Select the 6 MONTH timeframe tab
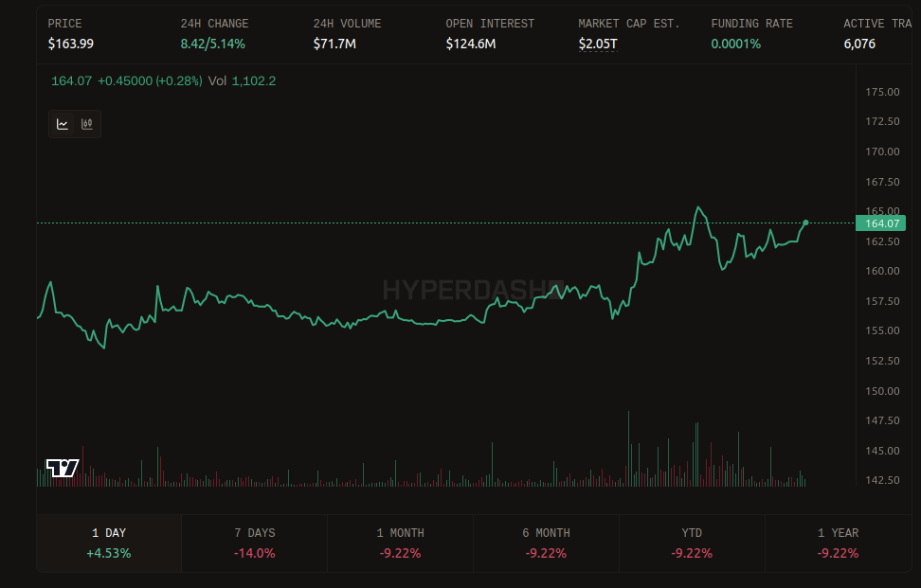 (546, 543)
